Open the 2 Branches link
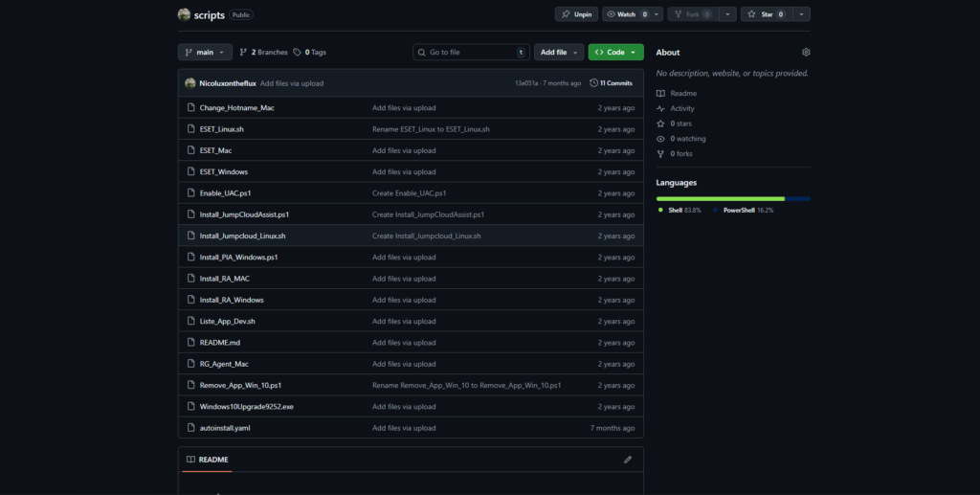The image size is (980, 495). pyautogui.click(x=263, y=53)
